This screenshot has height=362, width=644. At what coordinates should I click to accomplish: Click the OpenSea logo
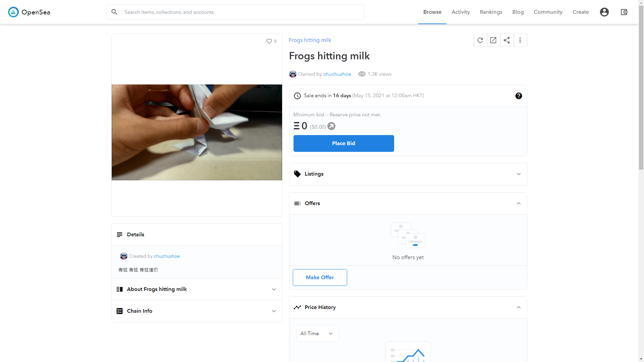29,12
